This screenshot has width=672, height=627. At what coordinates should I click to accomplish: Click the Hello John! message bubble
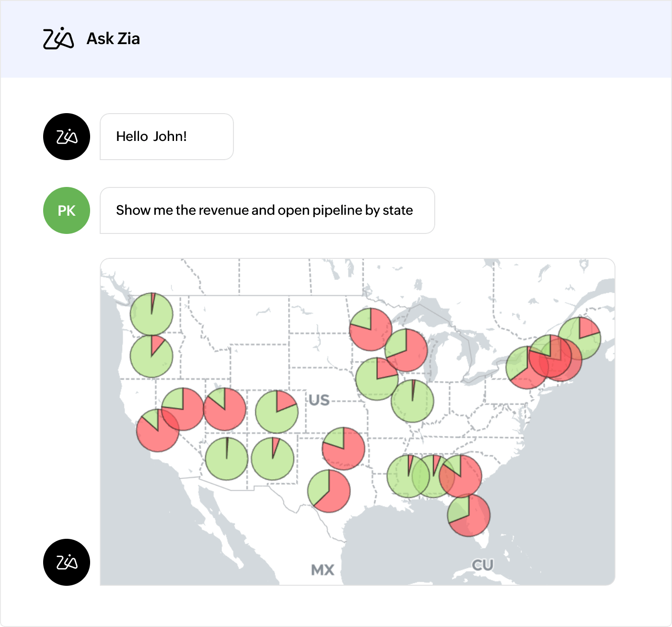166,137
